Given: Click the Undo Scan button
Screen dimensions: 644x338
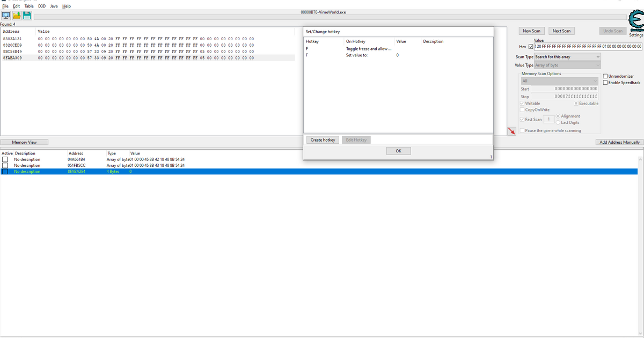Looking at the screenshot, I should coord(612,31).
